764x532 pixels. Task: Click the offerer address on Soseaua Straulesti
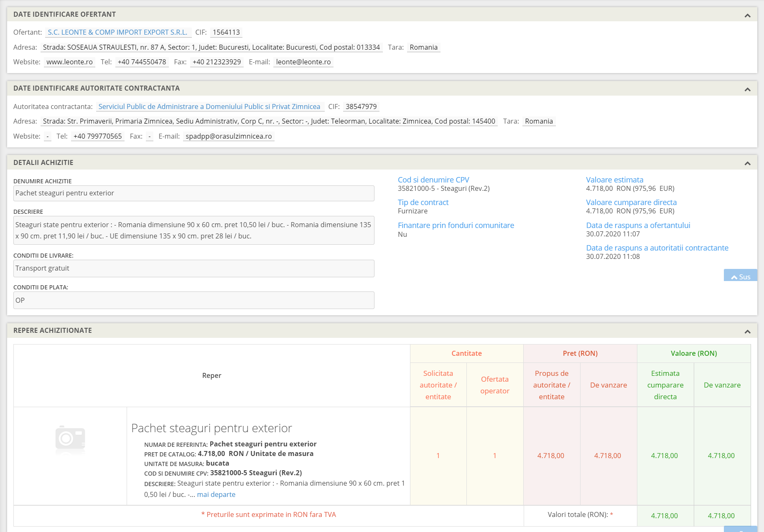coord(211,47)
